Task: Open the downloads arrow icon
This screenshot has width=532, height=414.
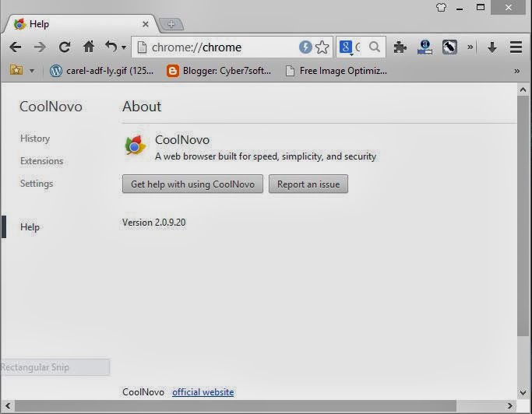Action: click(492, 47)
